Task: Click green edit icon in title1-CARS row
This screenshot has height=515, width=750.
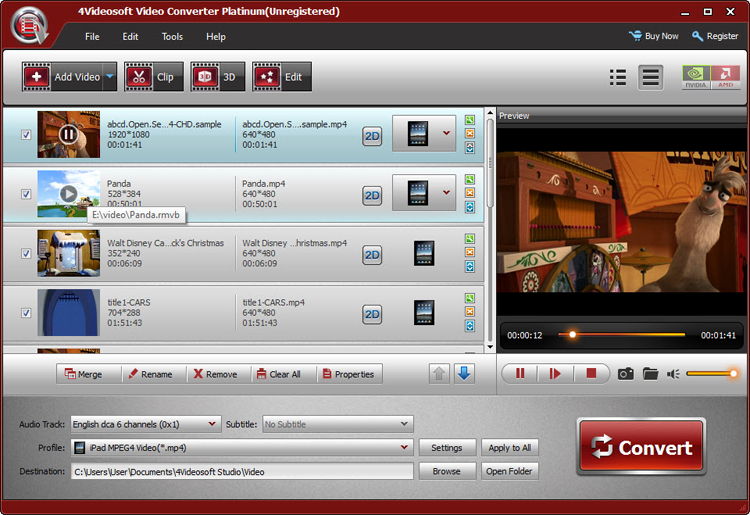Action: (470, 298)
